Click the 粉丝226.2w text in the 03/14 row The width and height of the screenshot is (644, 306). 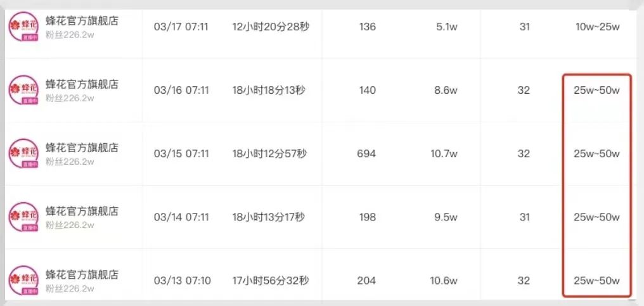coord(70,225)
